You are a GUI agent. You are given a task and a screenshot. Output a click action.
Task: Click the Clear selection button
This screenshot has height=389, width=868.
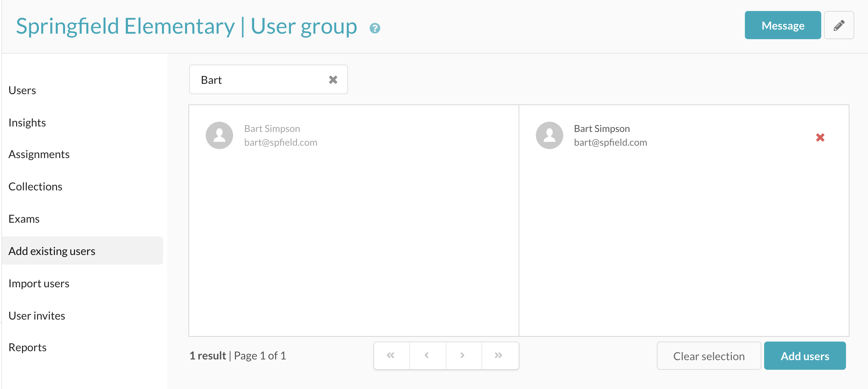click(709, 356)
